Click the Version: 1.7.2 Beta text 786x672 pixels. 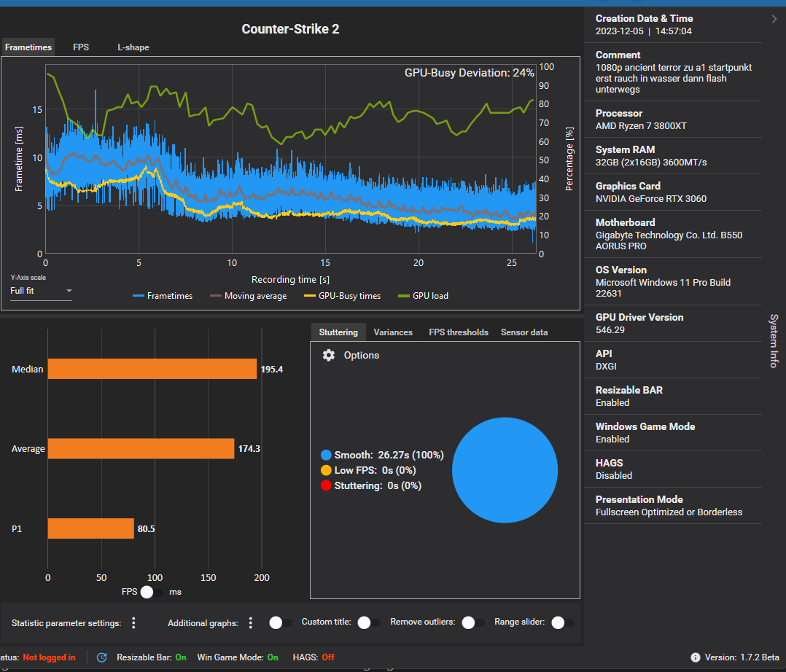coord(742,657)
